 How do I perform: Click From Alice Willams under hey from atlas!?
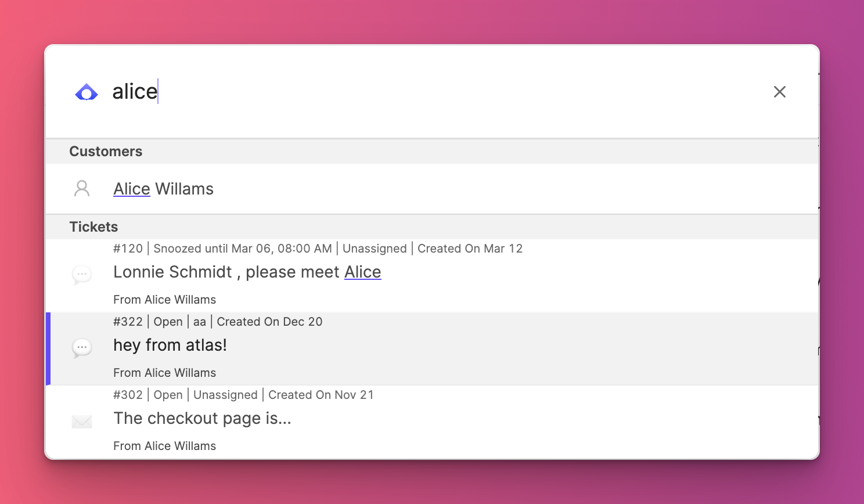[x=164, y=373]
